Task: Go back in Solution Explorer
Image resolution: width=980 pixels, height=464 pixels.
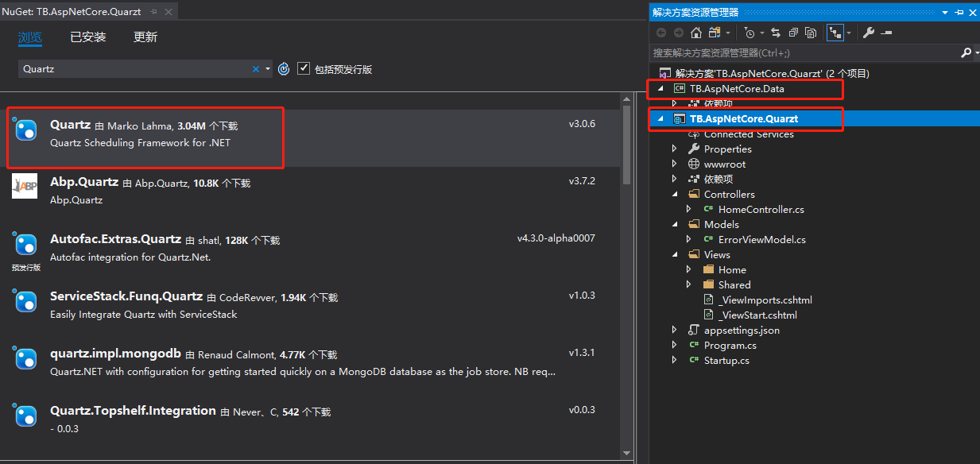Action: point(661,33)
